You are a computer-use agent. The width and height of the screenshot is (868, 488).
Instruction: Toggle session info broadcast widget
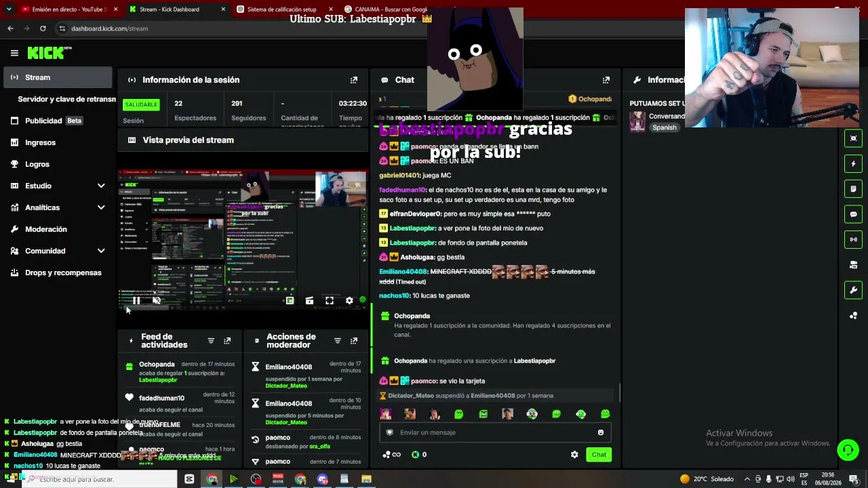click(x=853, y=239)
